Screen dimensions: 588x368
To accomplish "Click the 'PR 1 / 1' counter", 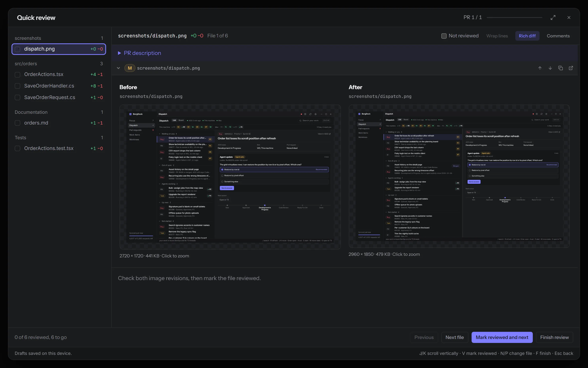I will pos(473,18).
